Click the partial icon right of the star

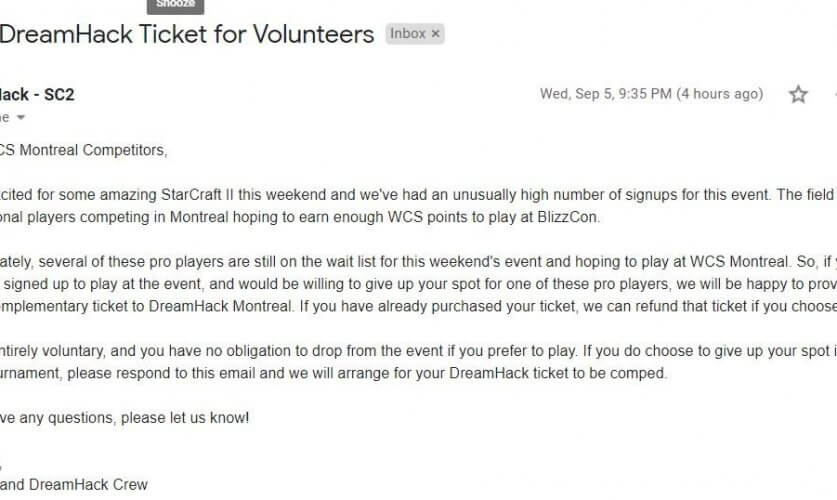[833, 95]
